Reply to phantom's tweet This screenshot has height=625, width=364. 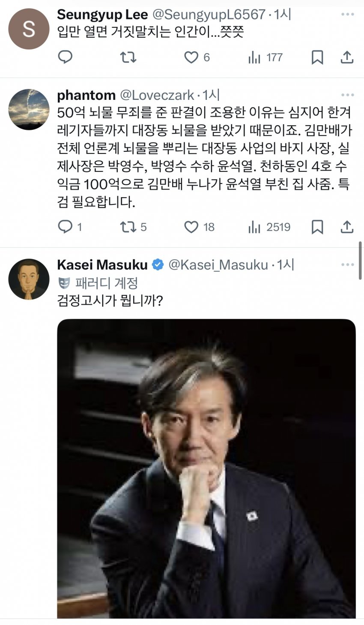[x=65, y=227]
